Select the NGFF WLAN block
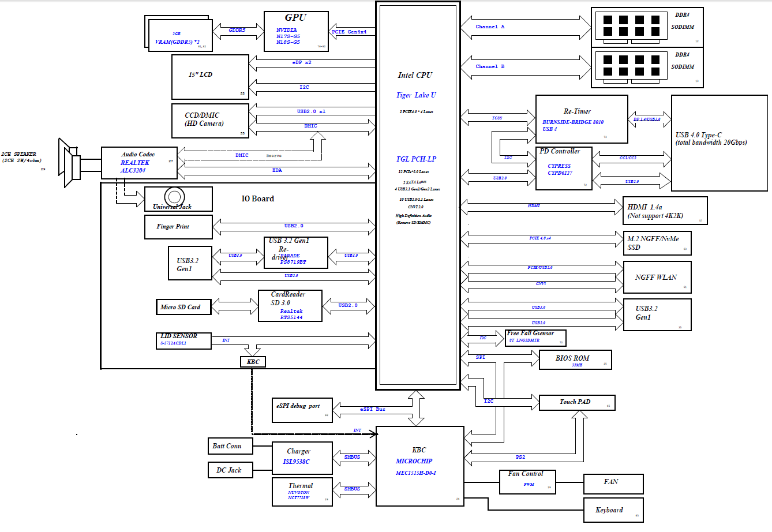 (657, 278)
